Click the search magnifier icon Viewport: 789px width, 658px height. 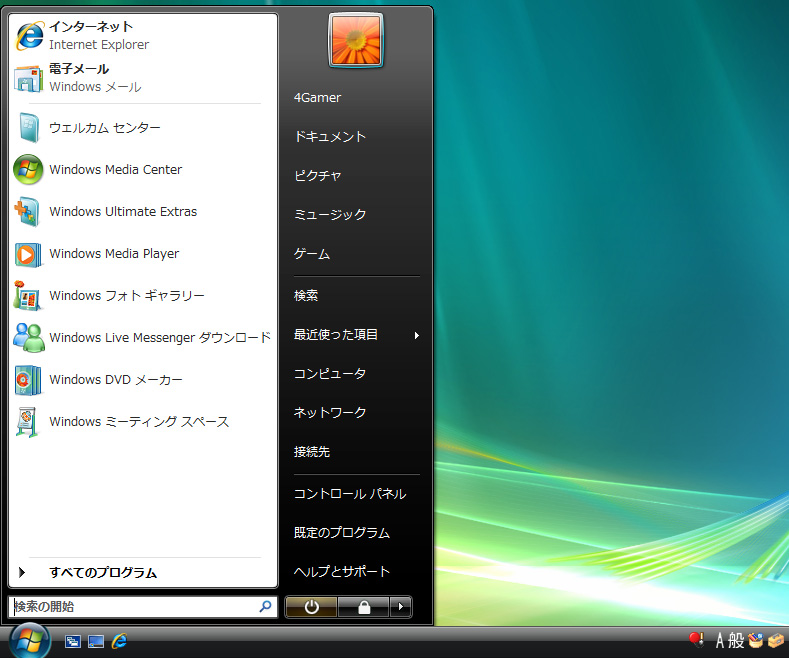[265, 606]
